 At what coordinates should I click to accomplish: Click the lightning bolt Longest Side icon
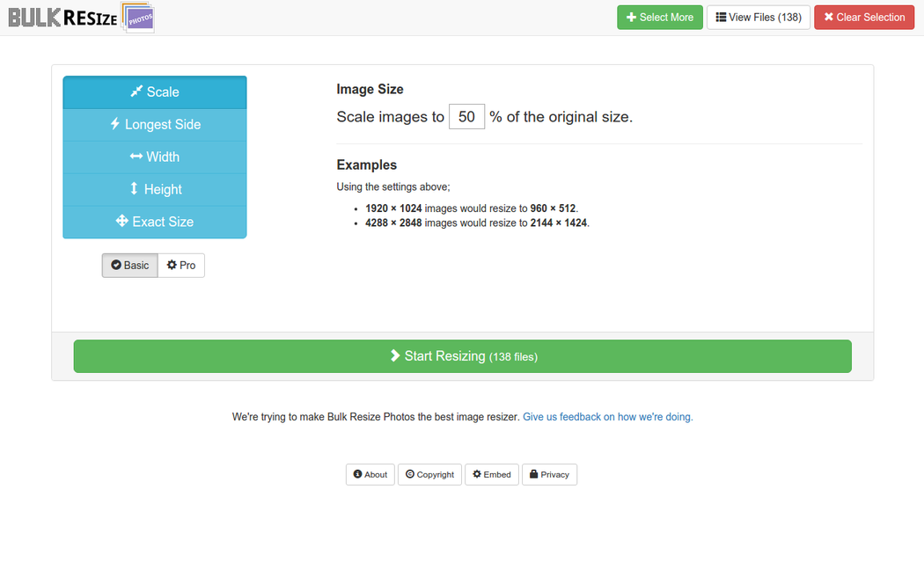coord(114,124)
